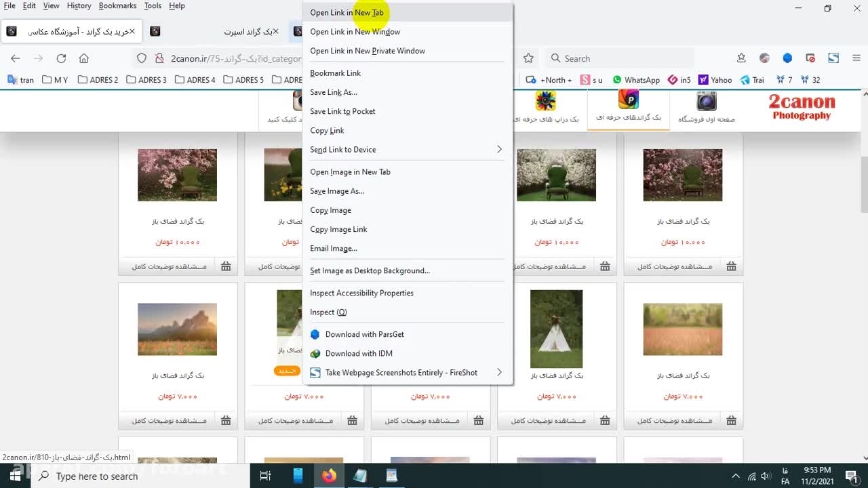868x488 pixels.
Task: Expand FireShot screenshots submenu
Action: [x=499, y=372]
